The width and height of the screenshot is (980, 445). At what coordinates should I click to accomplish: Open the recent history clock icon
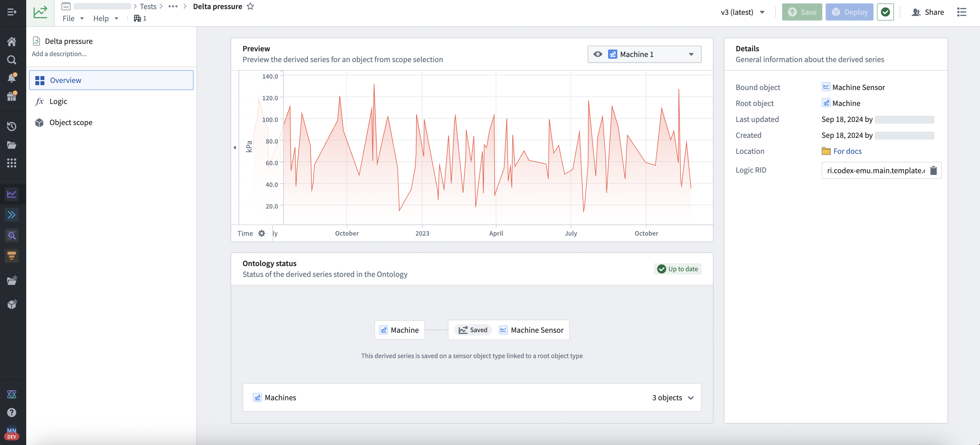(x=12, y=126)
